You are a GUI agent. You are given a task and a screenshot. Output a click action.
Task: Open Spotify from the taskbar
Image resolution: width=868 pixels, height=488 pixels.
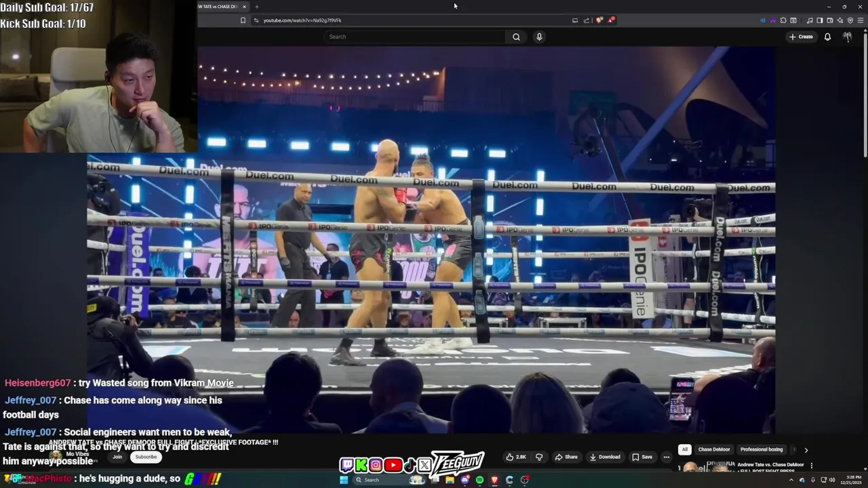tap(479, 480)
